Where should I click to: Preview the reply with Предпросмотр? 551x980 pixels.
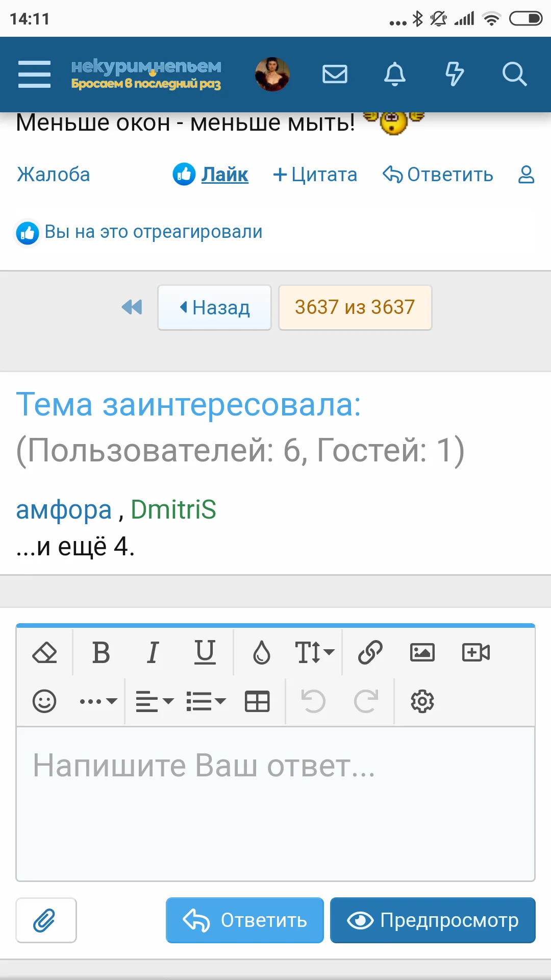pyautogui.click(x=433, y=920)
